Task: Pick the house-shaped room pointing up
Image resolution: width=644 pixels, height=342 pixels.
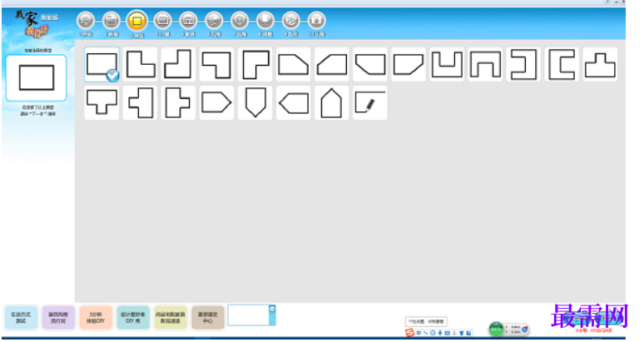Action: pos(332,102)
